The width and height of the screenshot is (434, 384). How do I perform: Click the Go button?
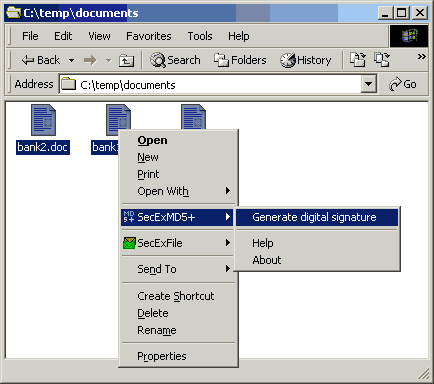(403, 84)
